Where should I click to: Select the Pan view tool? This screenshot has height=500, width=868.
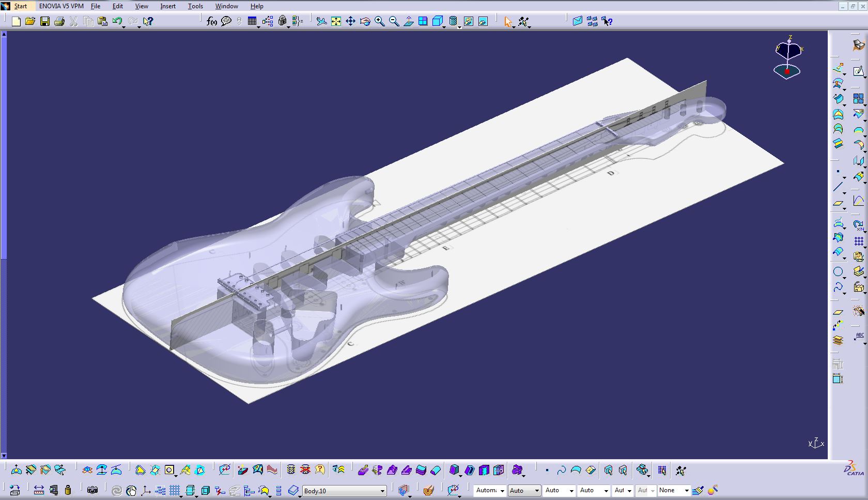coord(350,21)
